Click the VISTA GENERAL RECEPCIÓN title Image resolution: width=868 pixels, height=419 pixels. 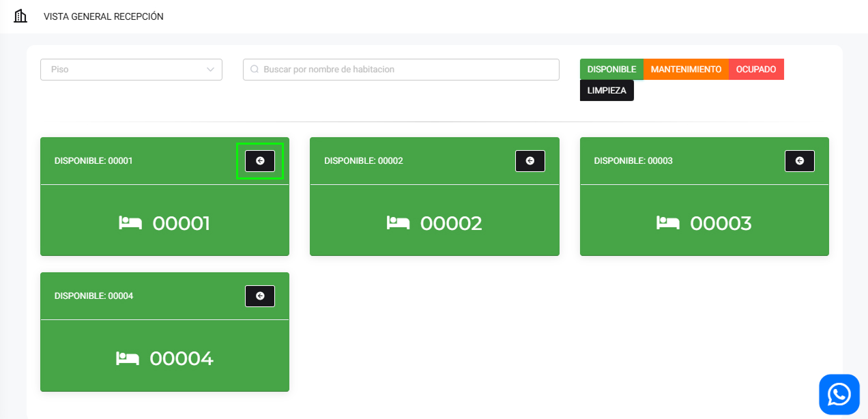tap(104, 16)
